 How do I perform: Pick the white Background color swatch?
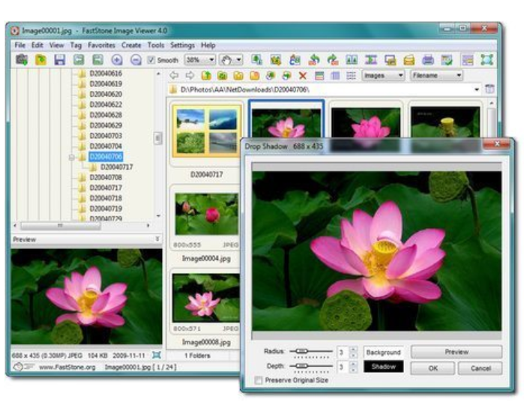pos(383,352)
